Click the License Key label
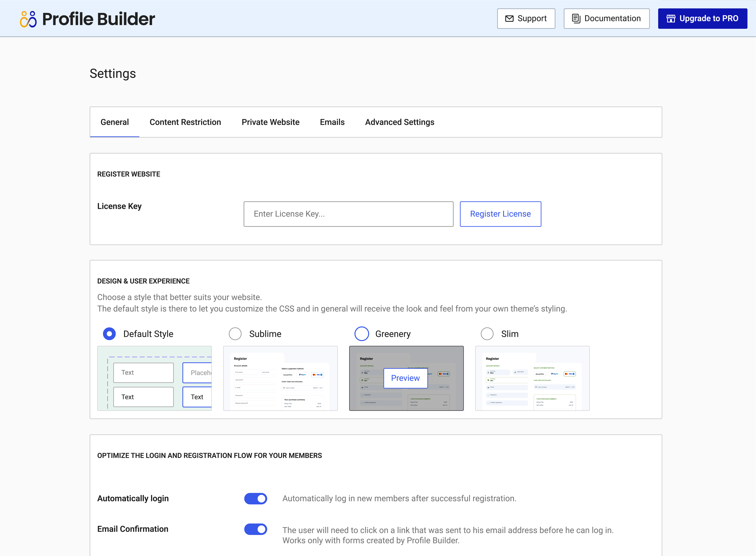 pos(119,206)
